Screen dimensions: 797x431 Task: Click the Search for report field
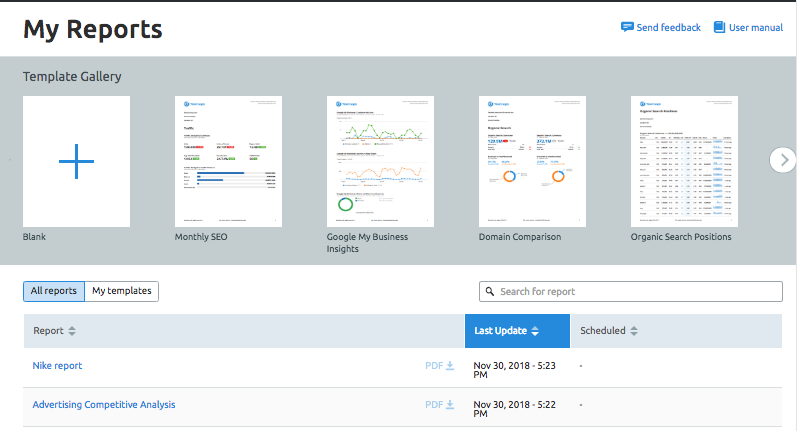(635, 292)
